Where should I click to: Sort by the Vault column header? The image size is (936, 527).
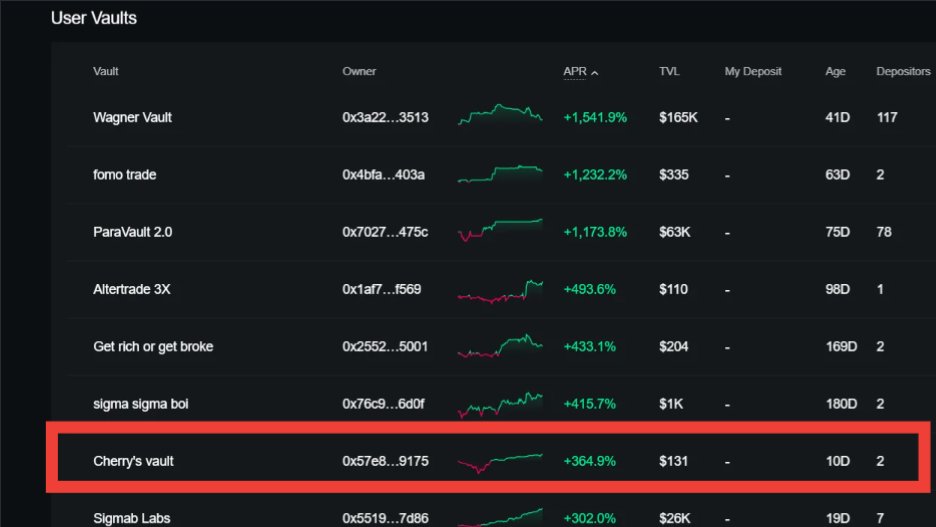click(x=106, y=71)
